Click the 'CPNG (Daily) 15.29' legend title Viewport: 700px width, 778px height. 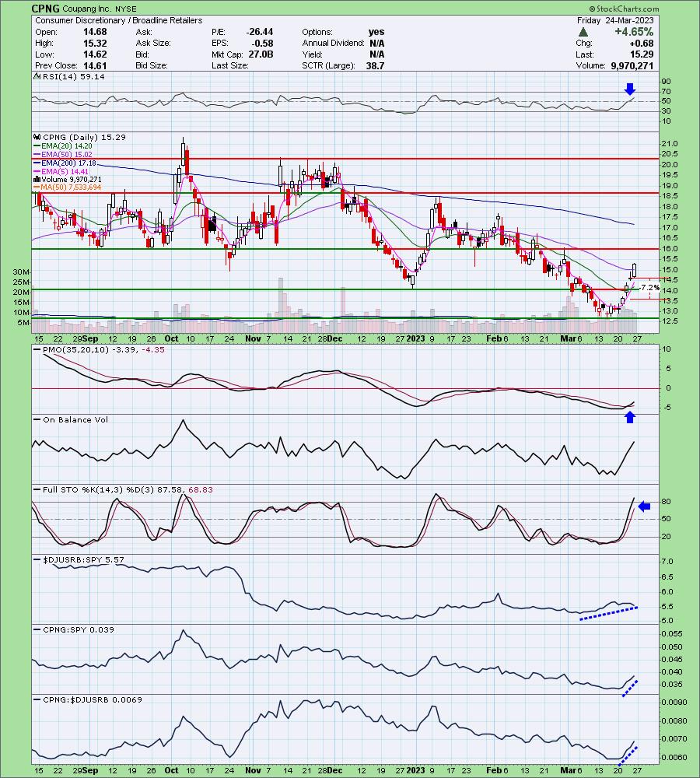(x=84, y=137)
